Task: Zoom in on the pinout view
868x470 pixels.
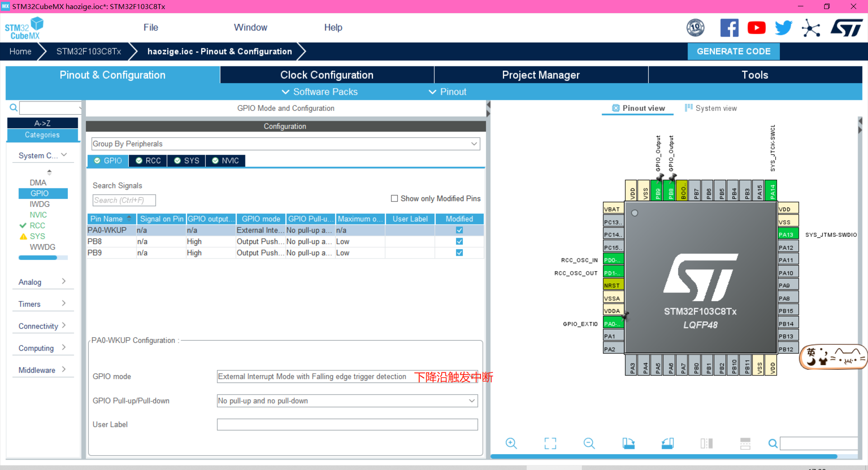Action: (511, 443)
